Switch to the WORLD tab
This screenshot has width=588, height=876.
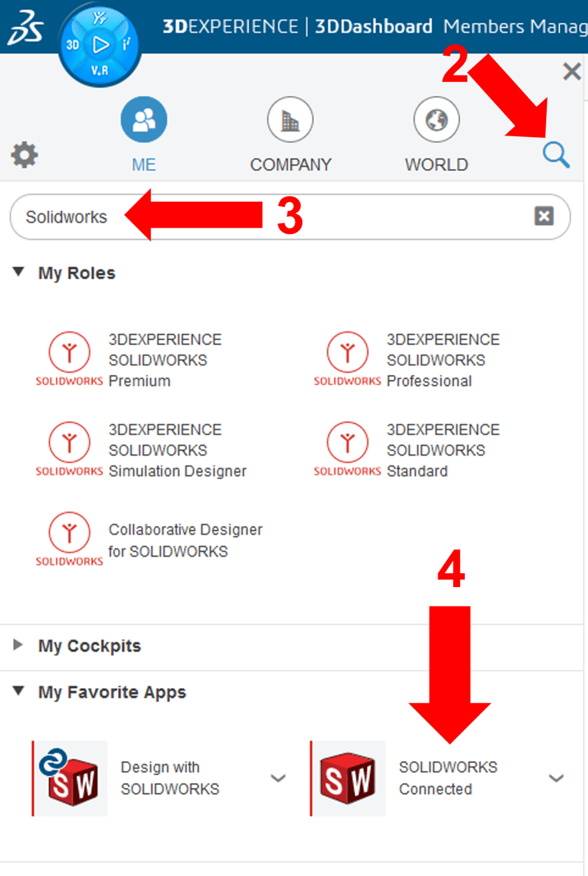tap(436, 119)
